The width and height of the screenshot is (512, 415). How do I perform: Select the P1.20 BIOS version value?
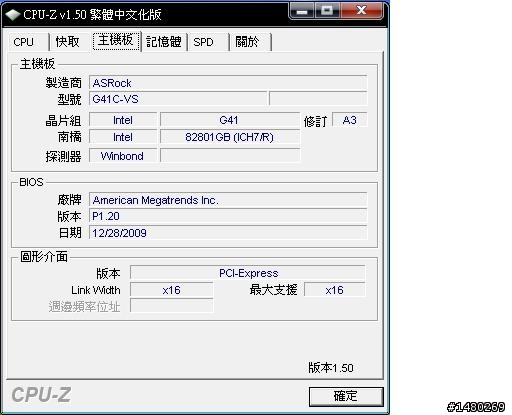pyautogui.click(x=228, y=216)
